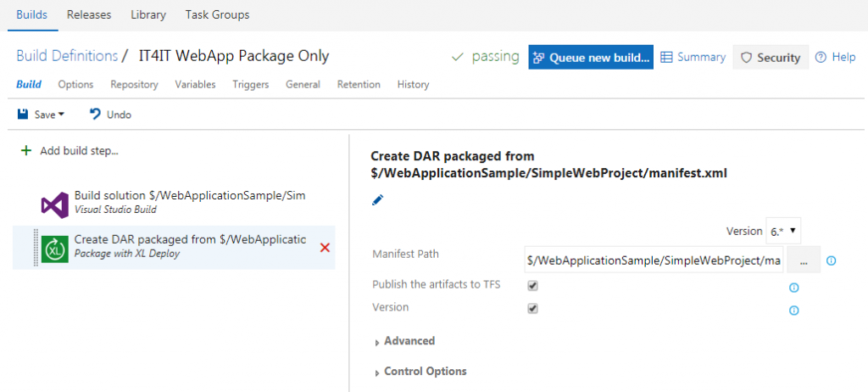Open the Library hub tab
Viewport: 868px width, 392px height.
[148, 15]
